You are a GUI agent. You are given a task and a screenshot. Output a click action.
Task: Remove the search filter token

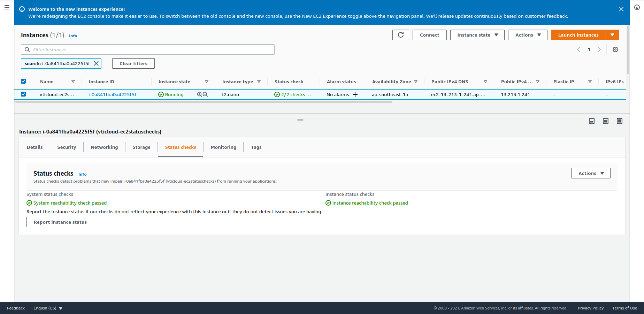(x=96, y=63)
